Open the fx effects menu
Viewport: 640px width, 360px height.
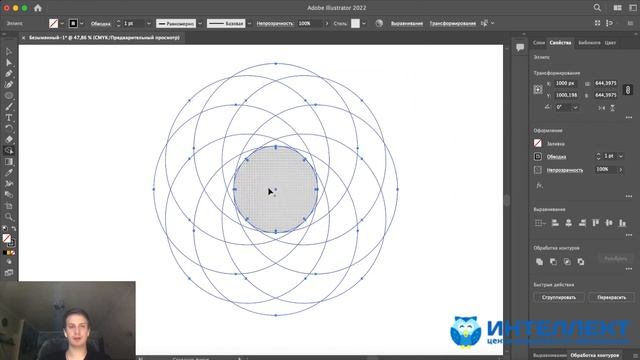(540, 185)
